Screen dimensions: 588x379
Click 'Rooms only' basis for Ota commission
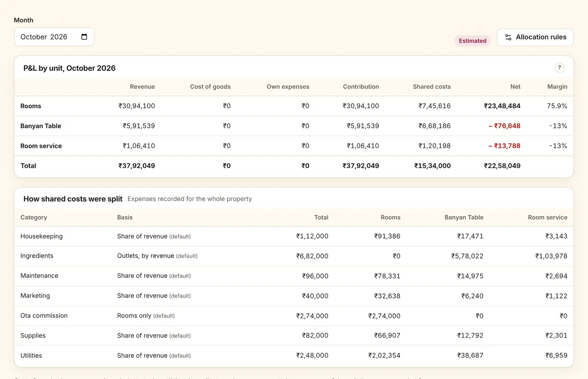tap(134, 316)
